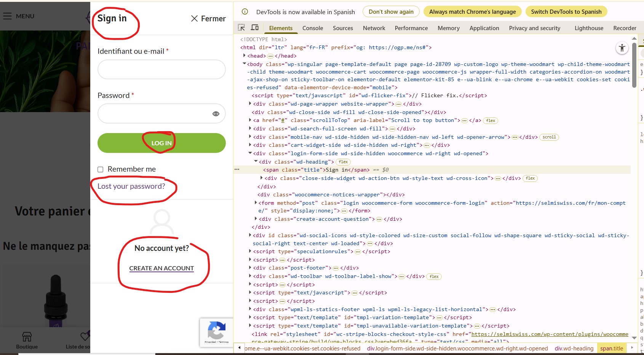Click the scroll badge on mobile-nav div

[x=549, y=137]
